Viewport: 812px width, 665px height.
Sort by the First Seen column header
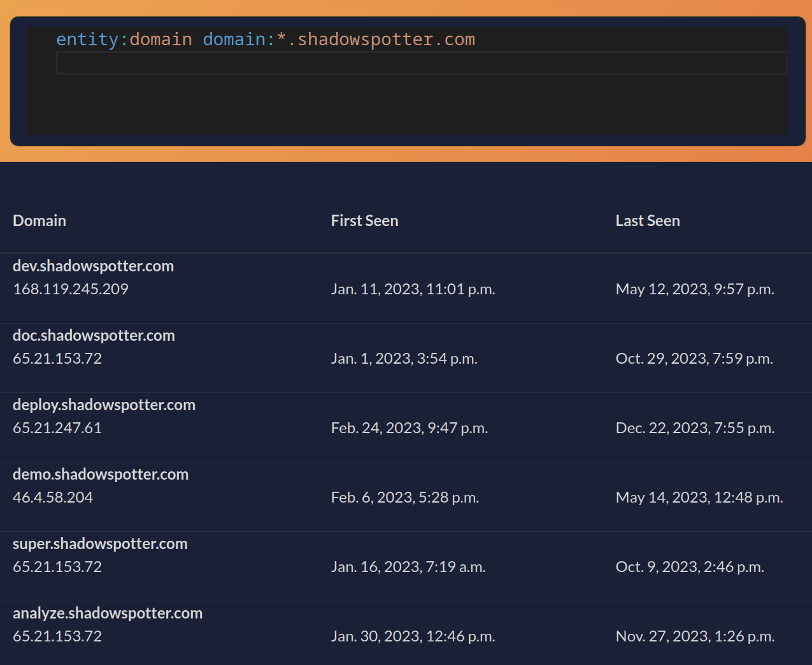pyautogui.click(x=364, y=221)
